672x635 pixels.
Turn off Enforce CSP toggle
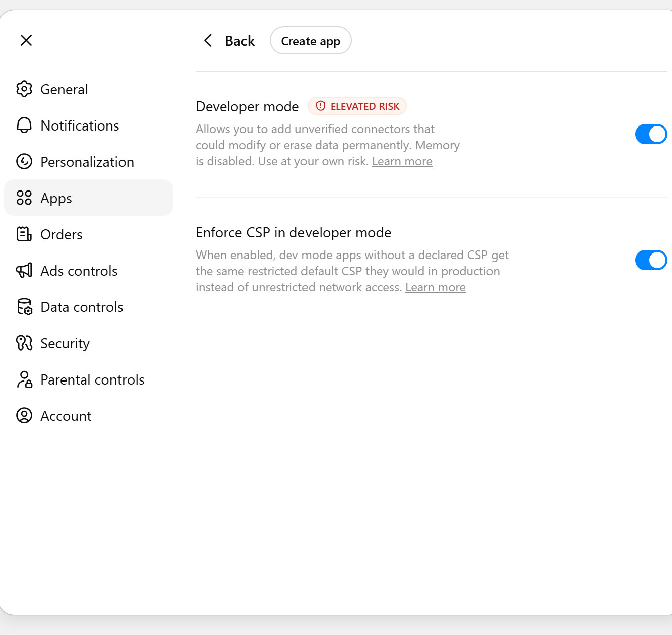pos(651,260)
